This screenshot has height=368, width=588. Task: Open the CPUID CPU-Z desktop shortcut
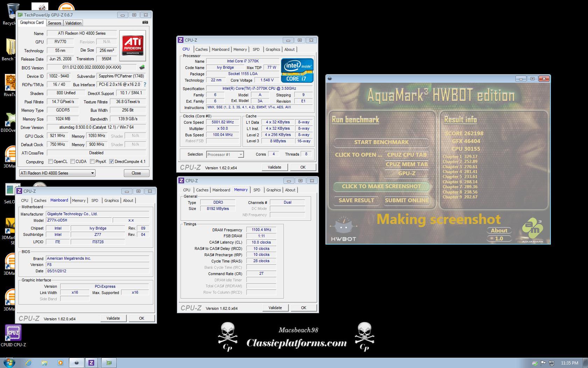click(x=13, y=335)
